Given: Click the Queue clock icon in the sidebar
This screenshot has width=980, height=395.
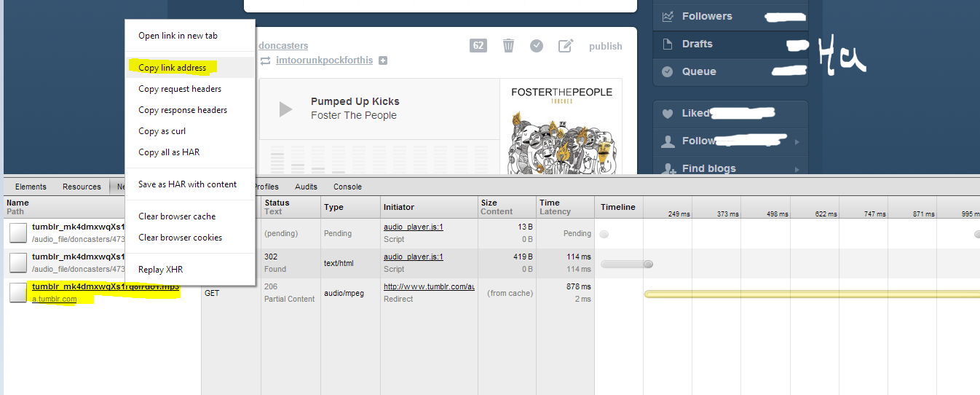Looking at the screenshot, I should point(667,71).
